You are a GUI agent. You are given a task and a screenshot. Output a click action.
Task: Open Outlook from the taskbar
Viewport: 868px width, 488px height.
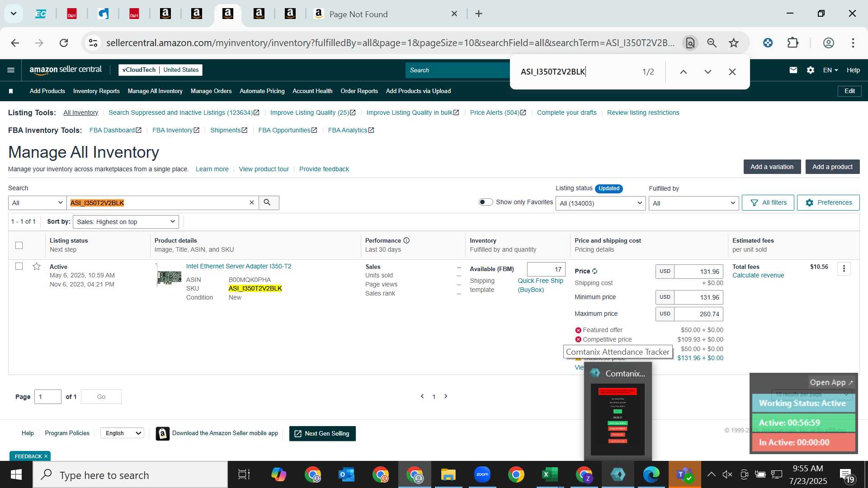[x=347, y=474]
